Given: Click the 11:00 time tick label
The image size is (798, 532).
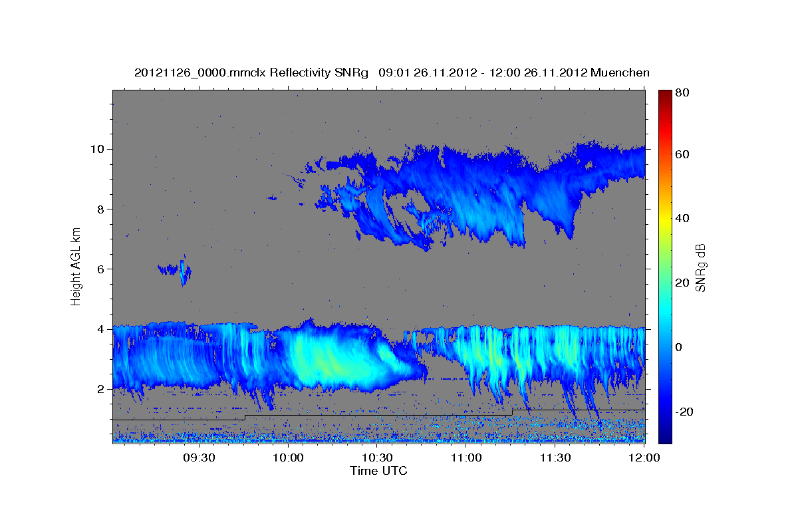Looking at the screenshot, I should point(466,458).
